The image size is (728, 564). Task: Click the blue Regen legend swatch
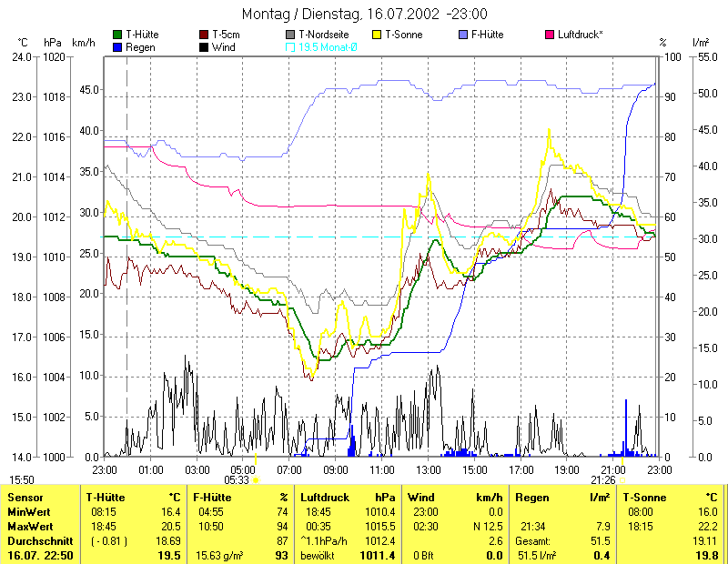click(x=117, y=46)
